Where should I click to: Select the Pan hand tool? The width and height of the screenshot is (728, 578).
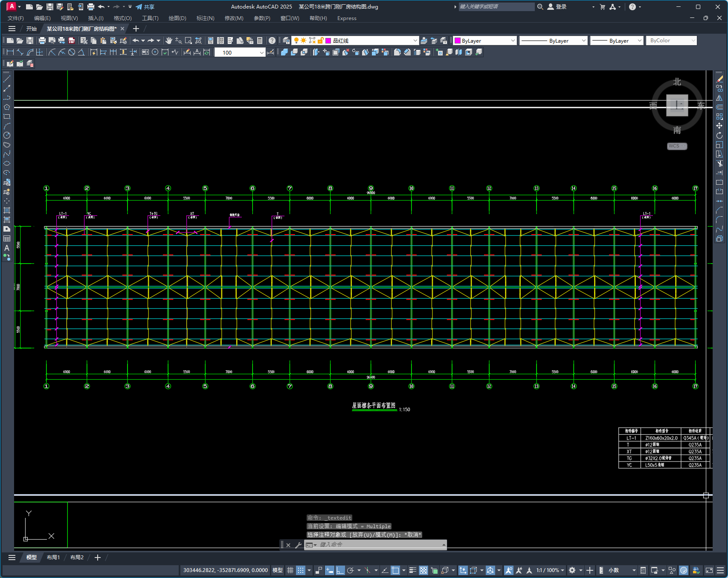pos(169,41)
